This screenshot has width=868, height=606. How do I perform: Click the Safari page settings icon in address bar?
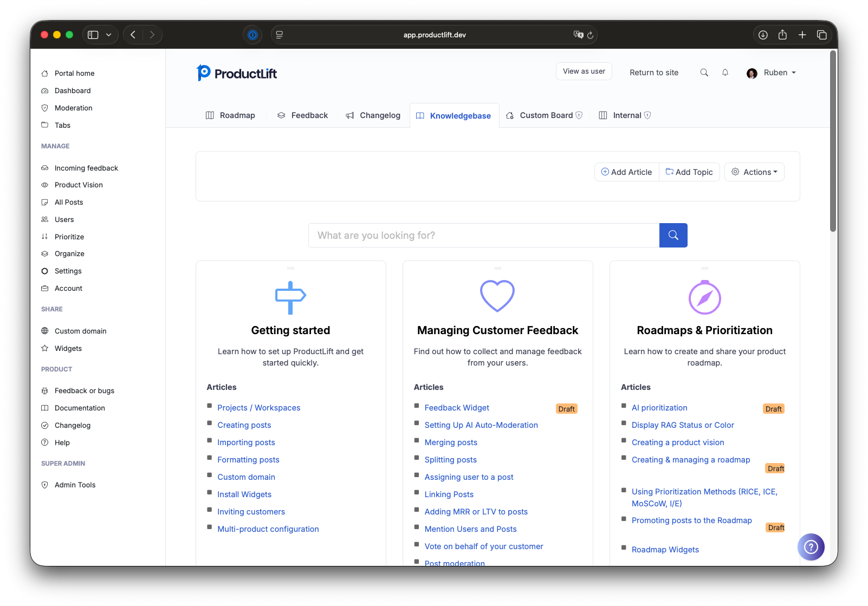pos(280,35)
